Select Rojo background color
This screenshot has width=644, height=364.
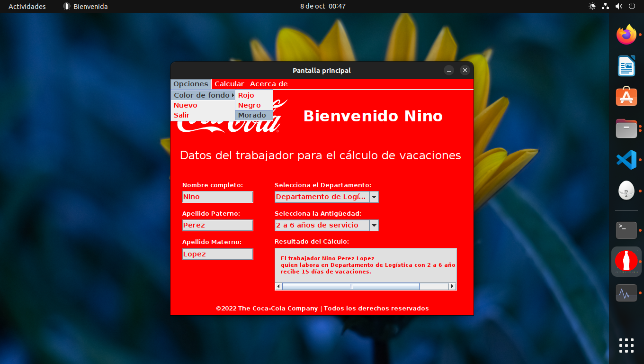point(254,95)
